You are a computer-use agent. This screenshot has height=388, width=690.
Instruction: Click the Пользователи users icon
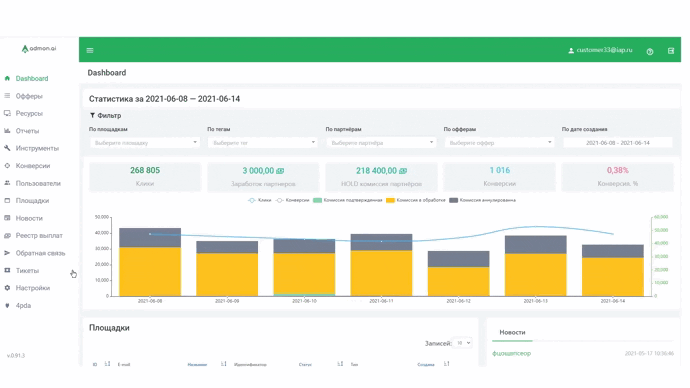point(7,183)
